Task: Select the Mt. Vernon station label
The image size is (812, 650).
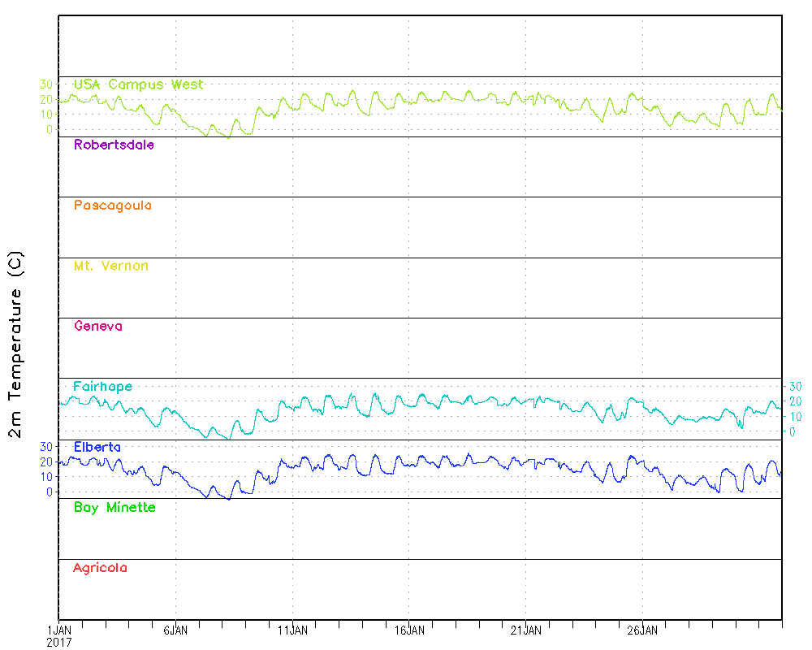Action: pos(110,266)
